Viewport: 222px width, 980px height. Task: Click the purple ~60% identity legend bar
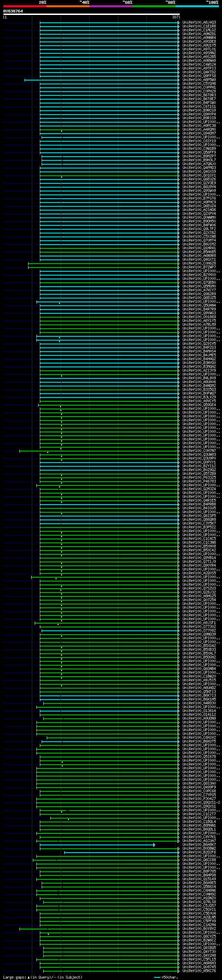pyautogui.click(x=111, y=6)
